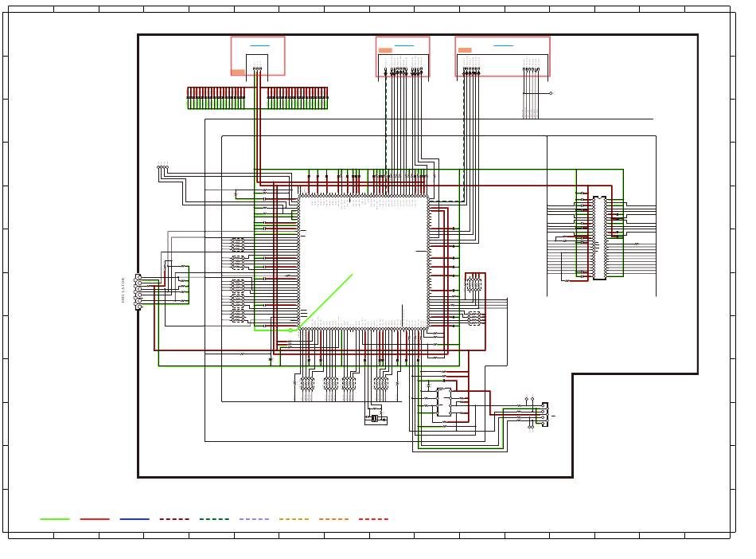
Task: Select the leftmost pink-outlined block at top
Action: (x=258, y=56)
